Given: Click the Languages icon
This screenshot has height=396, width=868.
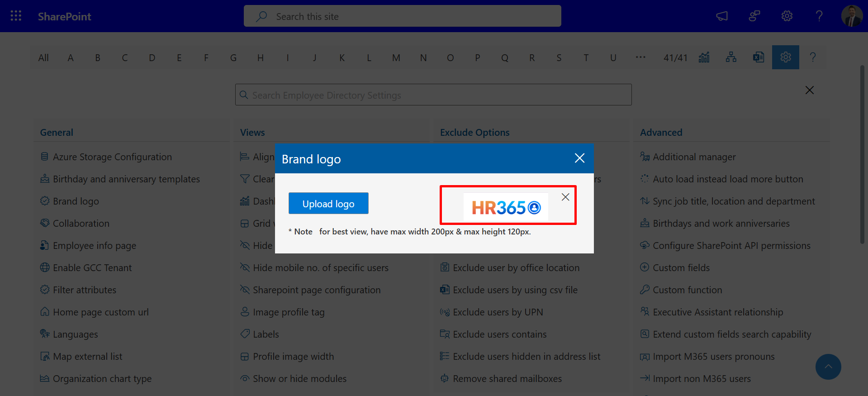Looking at the screenshot, I should [45, 334].
